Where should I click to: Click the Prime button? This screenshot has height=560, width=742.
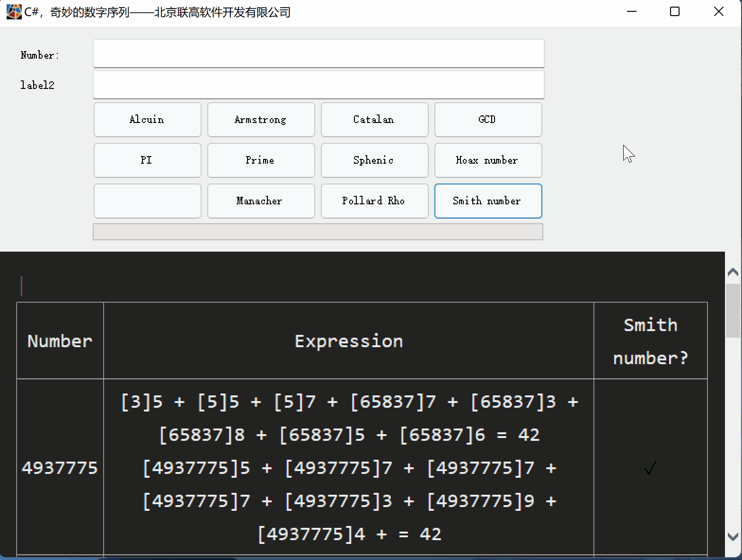click(261, 160)
